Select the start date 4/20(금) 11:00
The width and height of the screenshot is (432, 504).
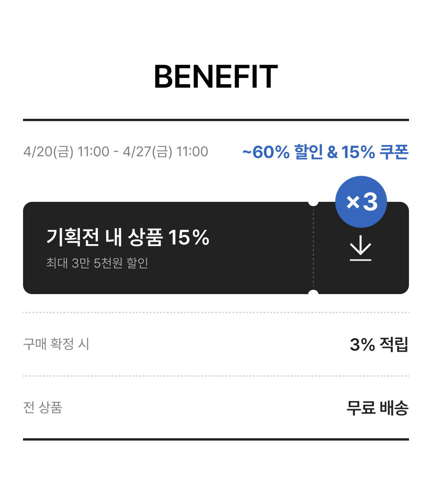click(66, 152)
